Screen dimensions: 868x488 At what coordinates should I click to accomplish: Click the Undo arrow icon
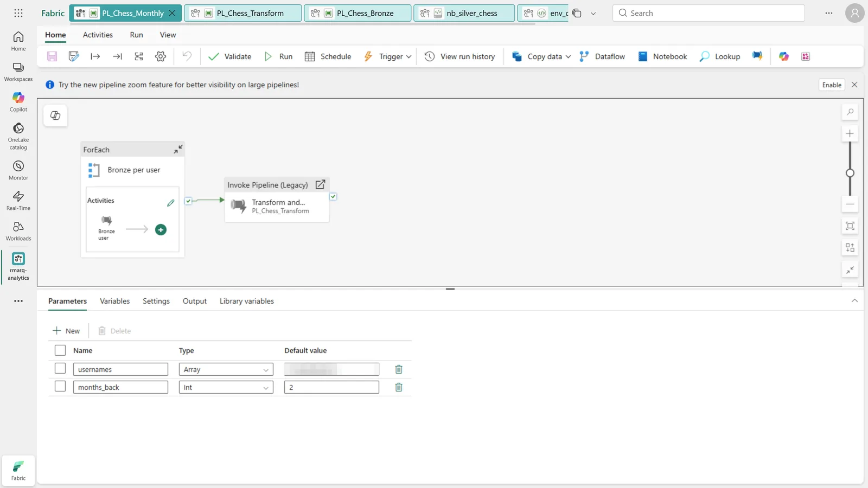pyautogui.click(x=187, y=56)
